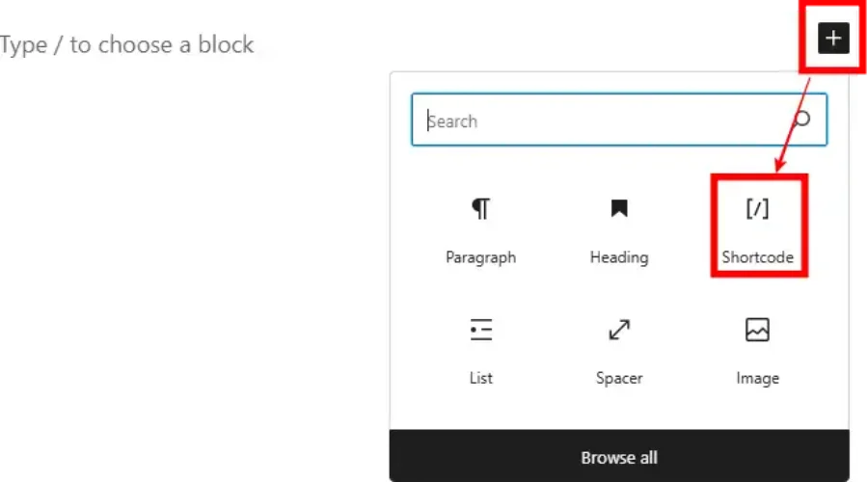Insert a Shortcode block from the inserter

coord(758,228)
